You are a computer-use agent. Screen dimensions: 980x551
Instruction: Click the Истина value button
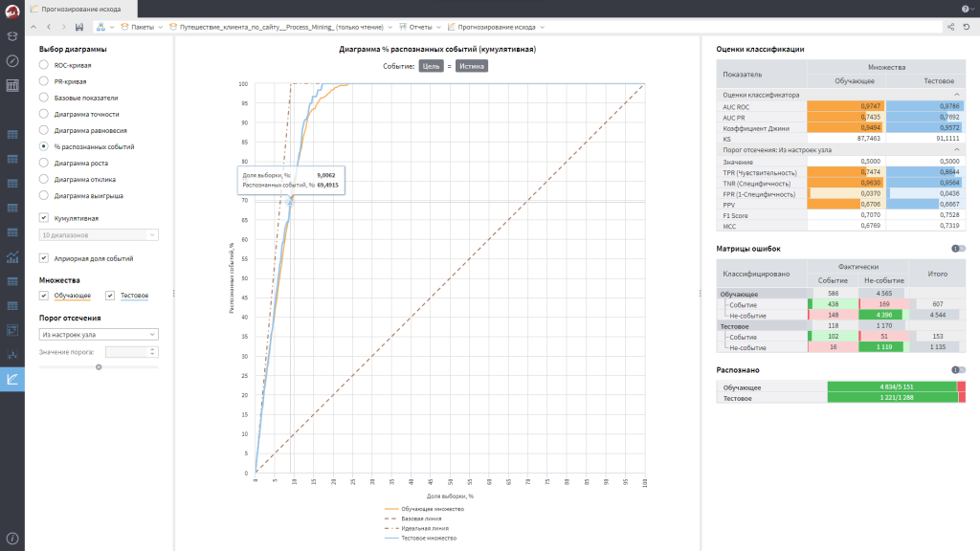pos(471,66)
